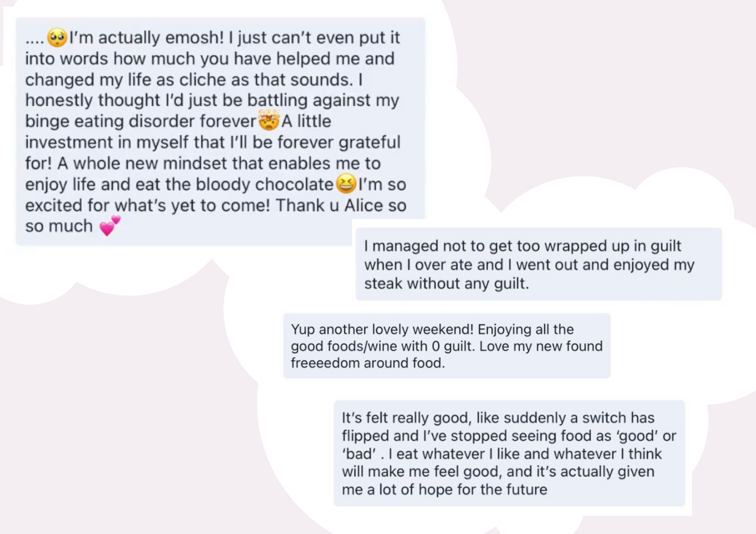Click the pleading face emoji
Viewport: 756px width, 534px height.
point(57,37)
